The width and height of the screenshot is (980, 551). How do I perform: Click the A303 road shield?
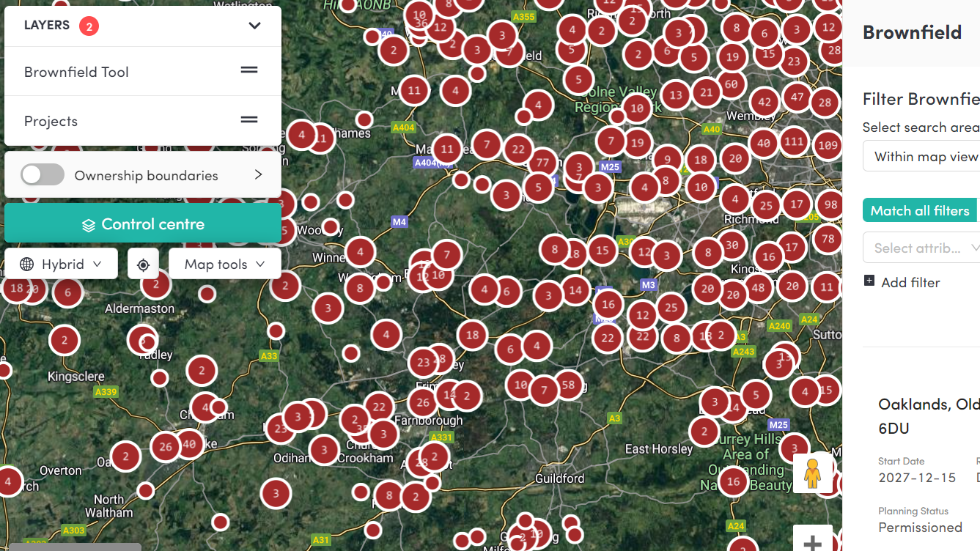click(x=74, y=530)
